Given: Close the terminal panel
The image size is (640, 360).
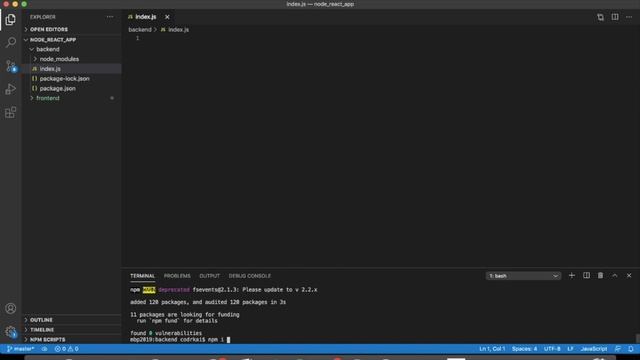Looking at the screenshot, I should pos(629,276).
